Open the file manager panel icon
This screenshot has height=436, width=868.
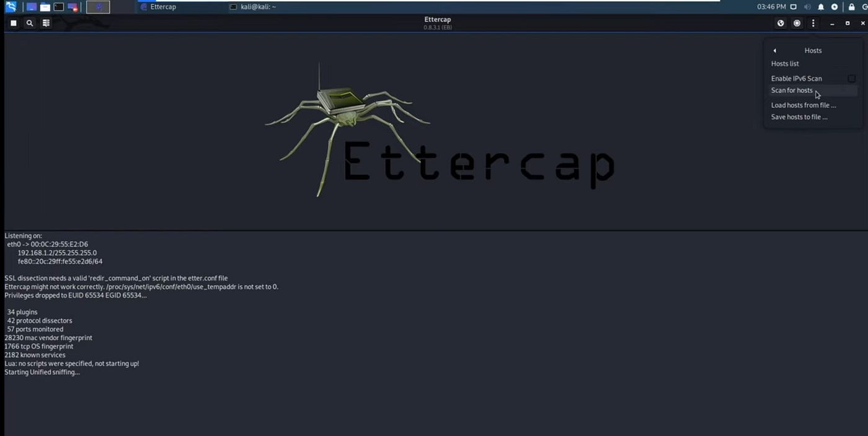click(x=45, y=7)
